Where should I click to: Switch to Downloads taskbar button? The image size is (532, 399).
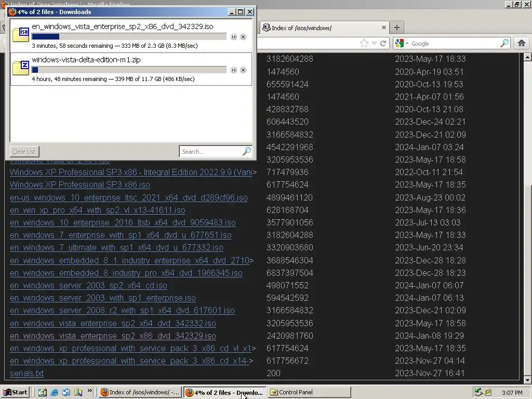[224, 393]
